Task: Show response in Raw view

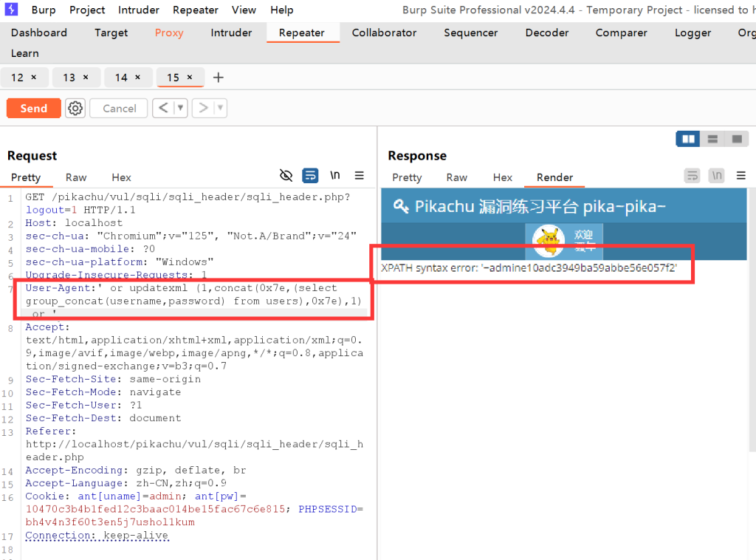Action: coord(456,177)
